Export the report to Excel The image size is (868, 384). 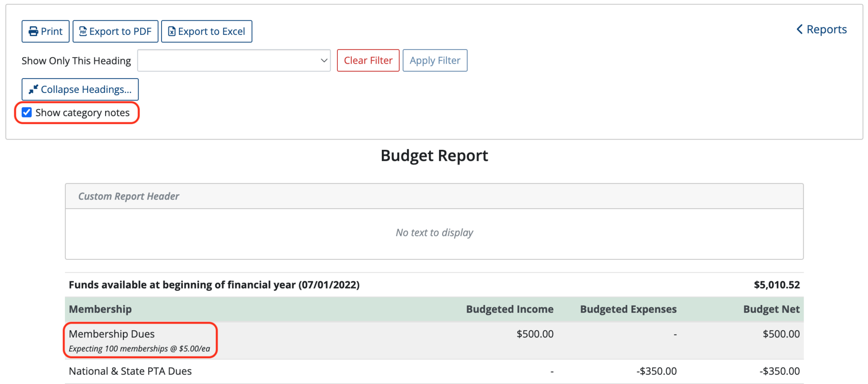206,31
